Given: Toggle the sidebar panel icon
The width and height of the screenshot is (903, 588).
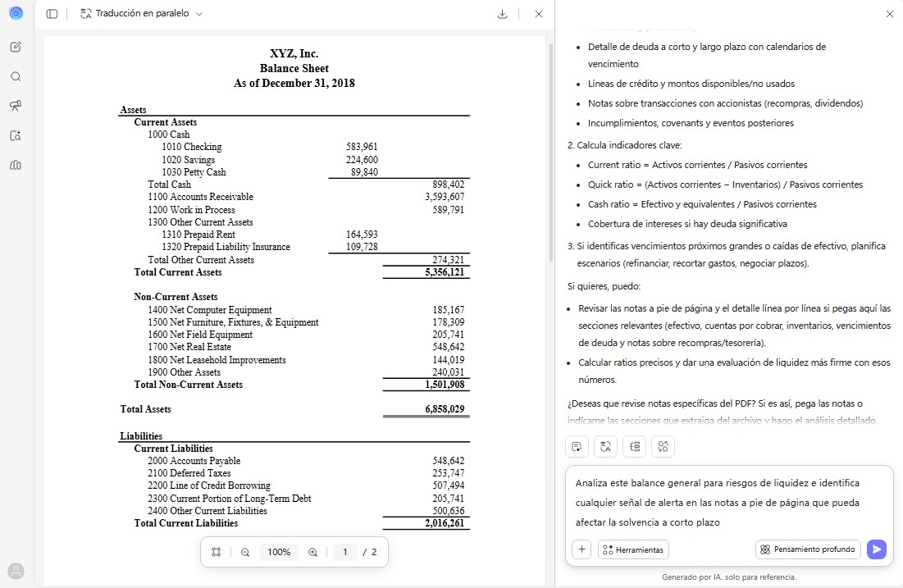Looking at the screenshot, I should click(x=52, y=14).
